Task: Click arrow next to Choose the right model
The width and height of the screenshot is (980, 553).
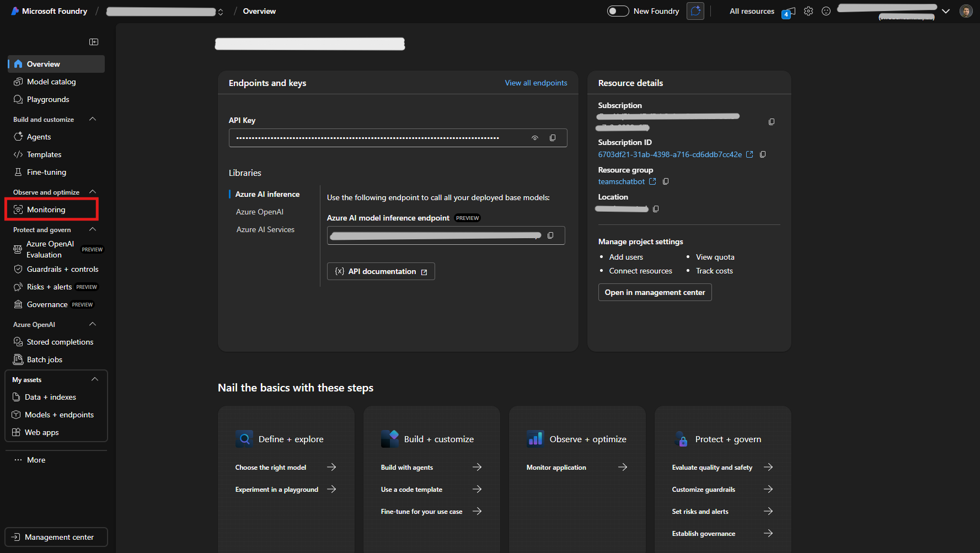Action: (331, 467)
